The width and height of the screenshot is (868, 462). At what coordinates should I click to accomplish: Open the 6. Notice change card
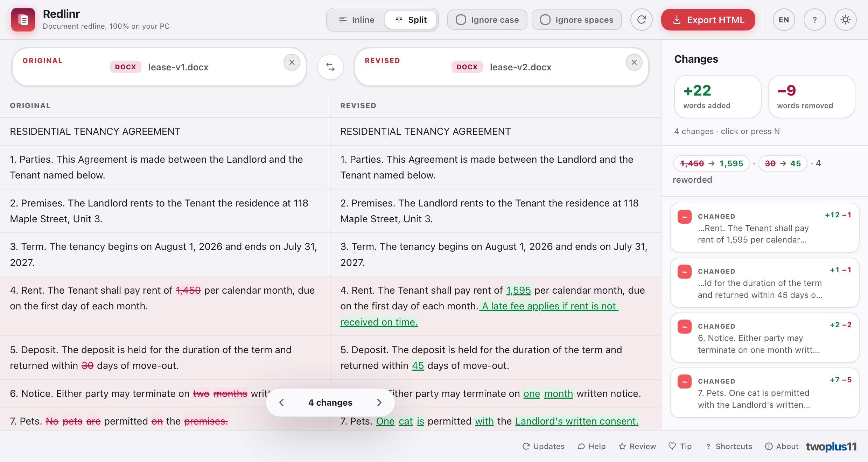[x=764, y=338]
